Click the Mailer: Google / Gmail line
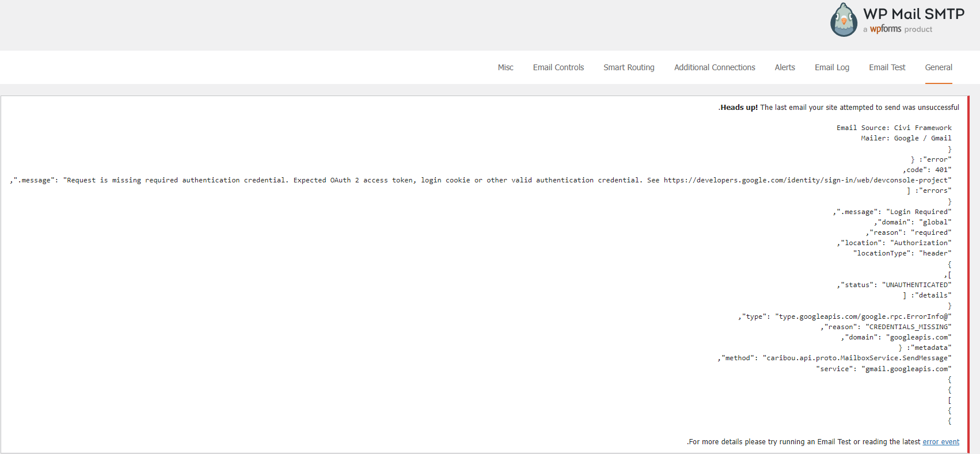The width and height of the screenshot is (980, 454). tap(906, 138)
